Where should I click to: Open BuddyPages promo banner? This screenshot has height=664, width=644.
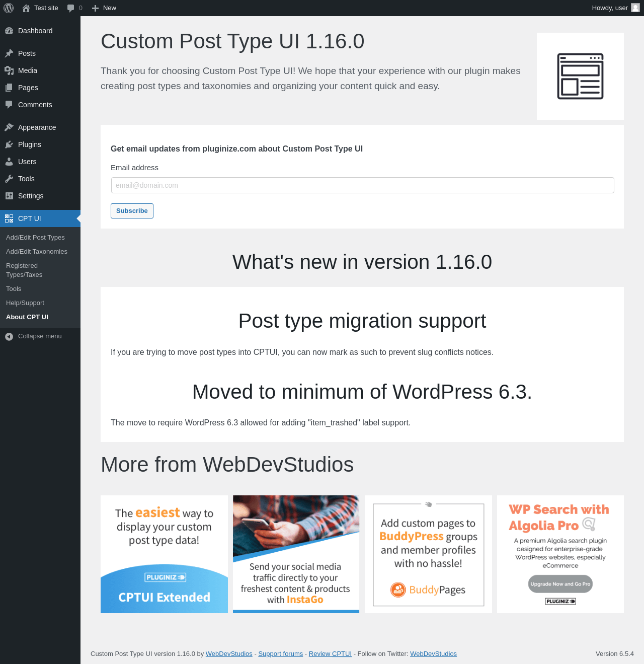pyautogui.click(x=428, y=554)
